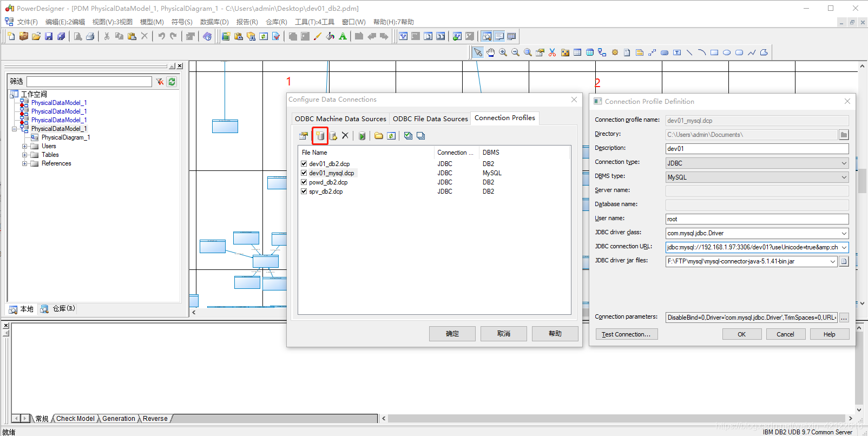Uncheck dev01_db2.dcp checkbox
868x436 pixels.
click(304, 164)
